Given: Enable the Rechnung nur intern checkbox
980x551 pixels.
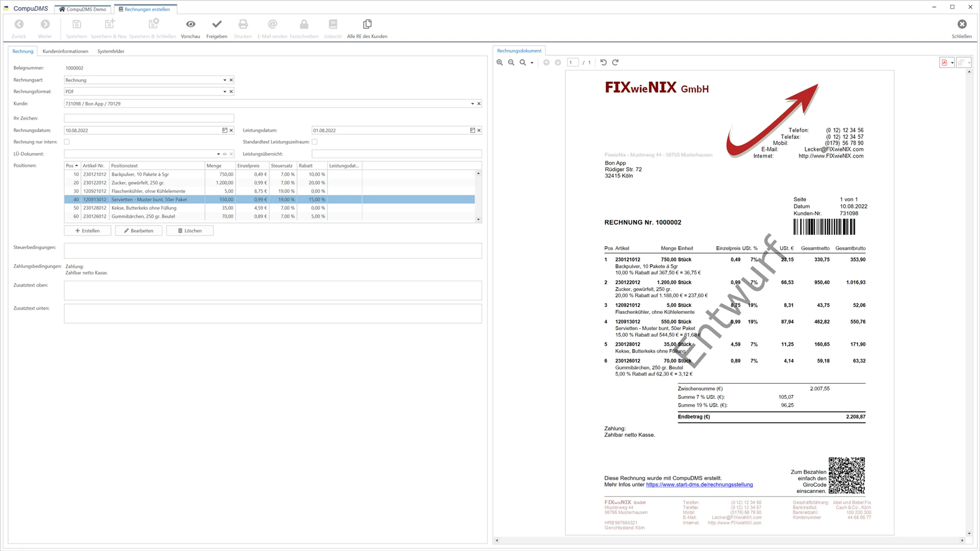Looking at the screenshot, I should point(67,142).
